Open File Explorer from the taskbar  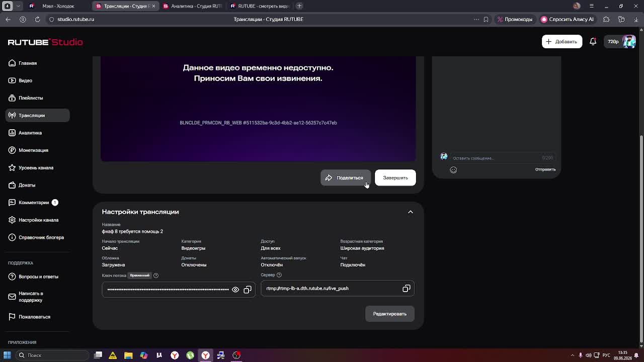pos(128,355)
